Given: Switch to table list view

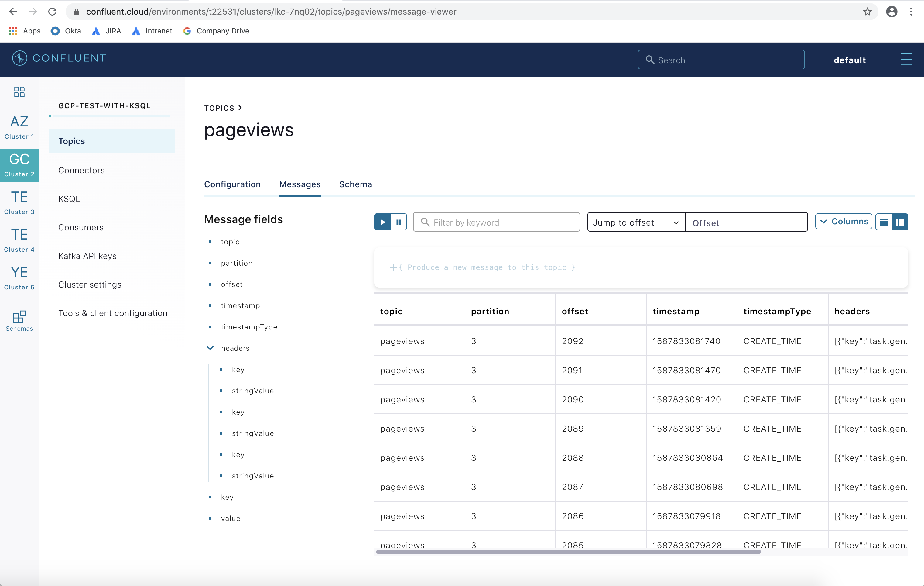Looking at the screenshot, I should [x=883, y=222].
